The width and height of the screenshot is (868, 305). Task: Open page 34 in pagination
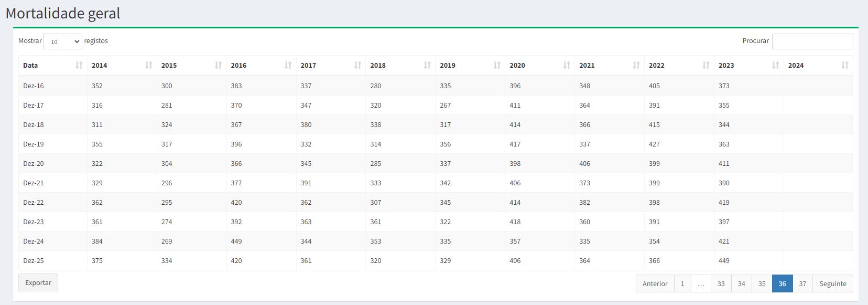742,283
